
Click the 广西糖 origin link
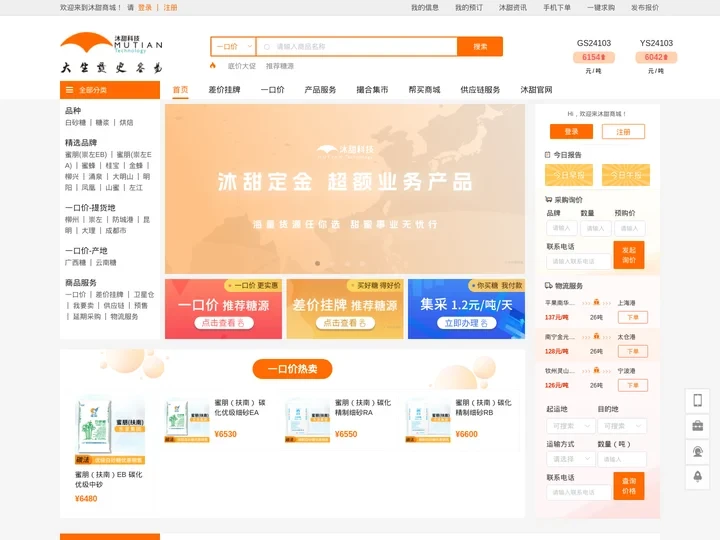click(x=75, y=263)
